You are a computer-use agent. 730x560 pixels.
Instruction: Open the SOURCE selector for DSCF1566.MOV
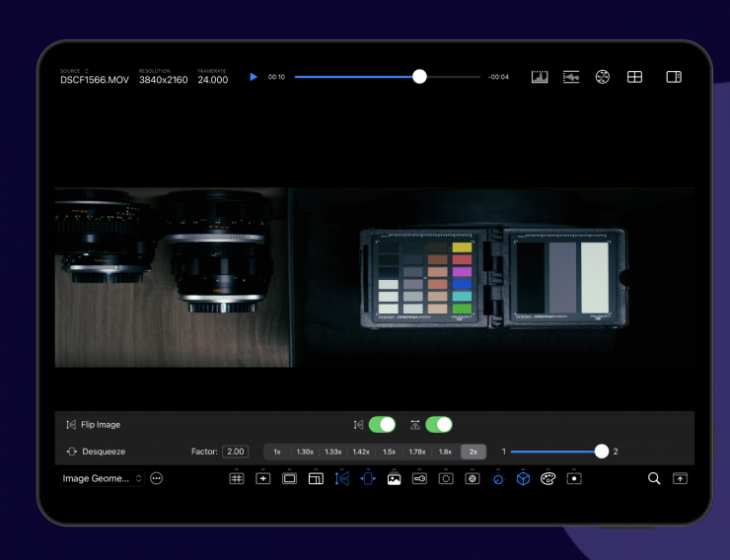pyautogui.click(x=95, y=79)
